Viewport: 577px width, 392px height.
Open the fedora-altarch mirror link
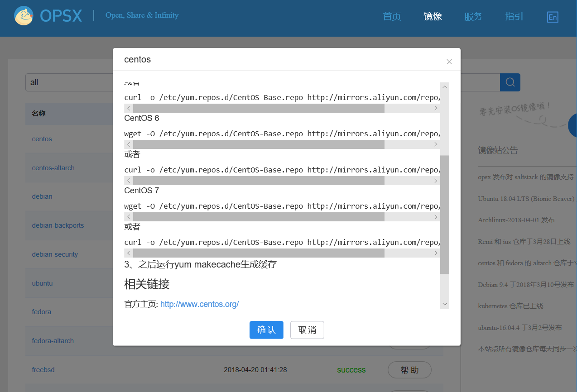coord(53,341)
